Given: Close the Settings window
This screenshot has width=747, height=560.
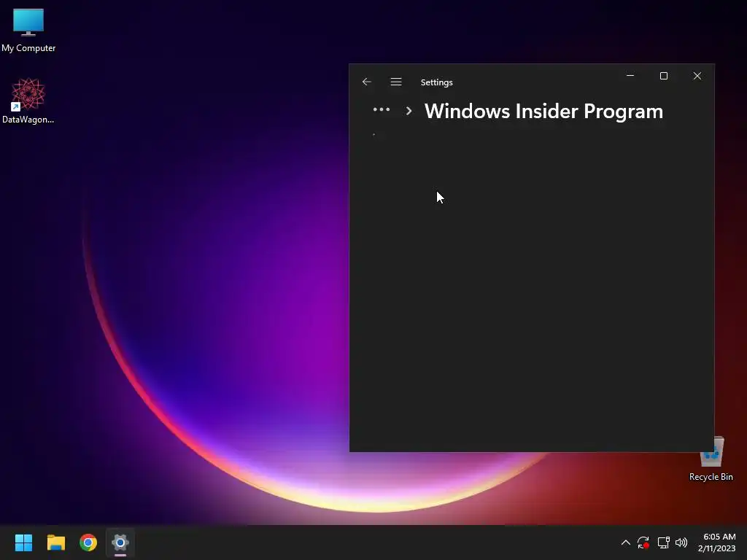Looking at the screenshot, I should [x=697, y=76].
